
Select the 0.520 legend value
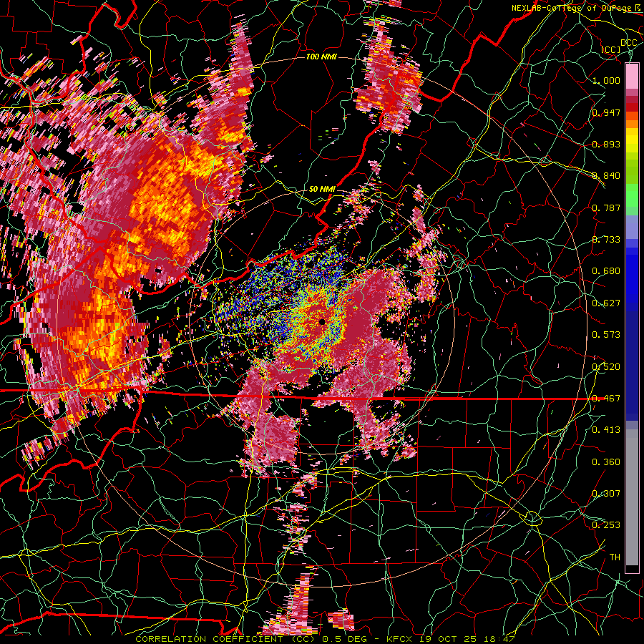tap(606, 367)
